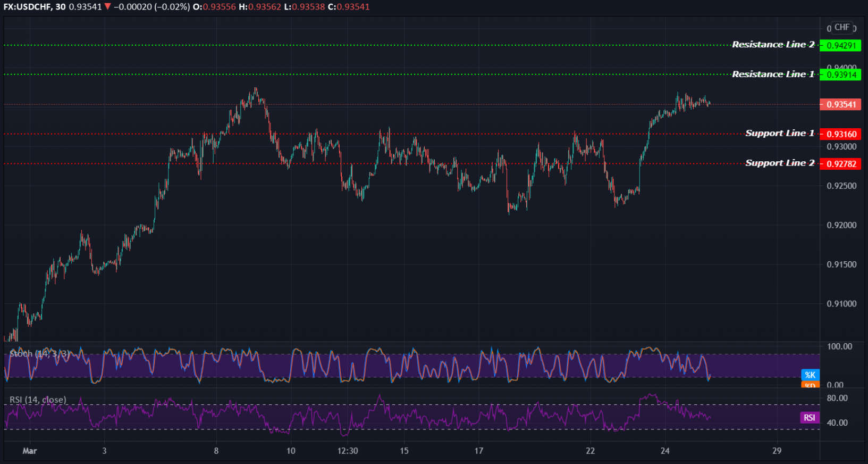The height and width of the screenshot is (464, 868).
Task: Click the red 0.93160 price tag
Action: (x=840, y=135)
